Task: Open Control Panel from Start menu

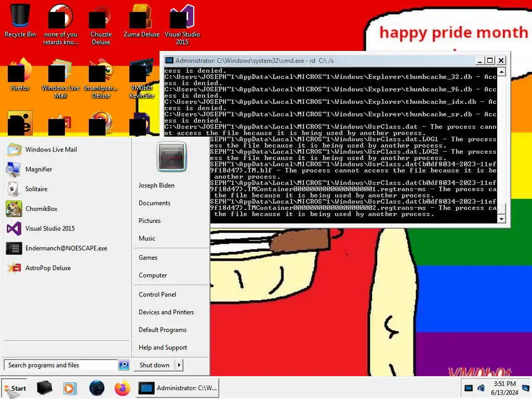Action: tap(157, 295)
